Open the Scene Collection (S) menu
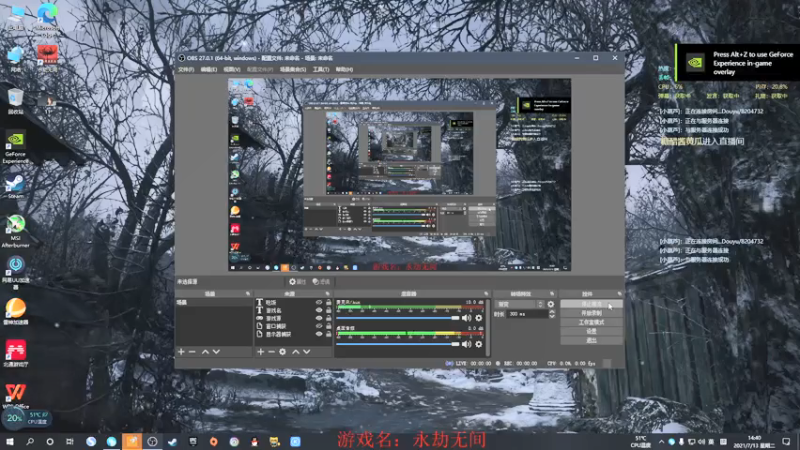The width and height of the screenshot is (800, 450). point(293,69)
